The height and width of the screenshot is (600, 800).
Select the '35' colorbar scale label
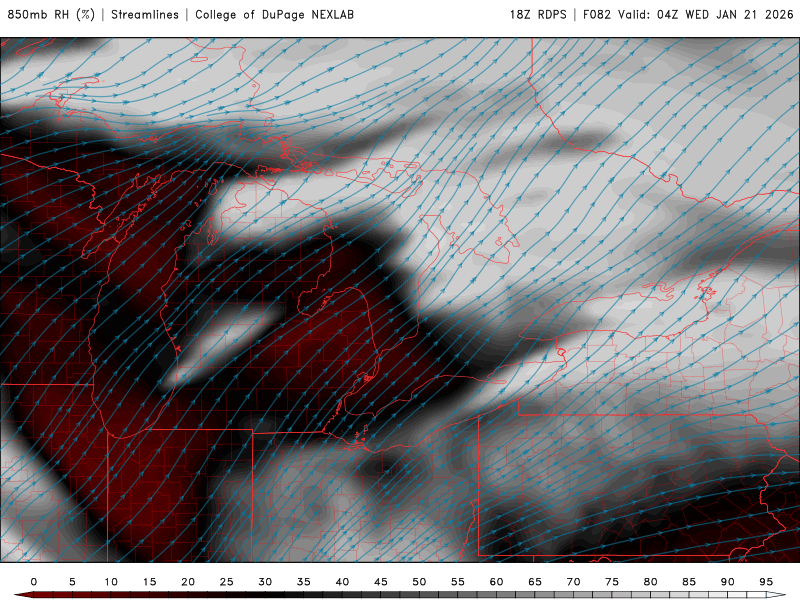[x=304, y=582]
